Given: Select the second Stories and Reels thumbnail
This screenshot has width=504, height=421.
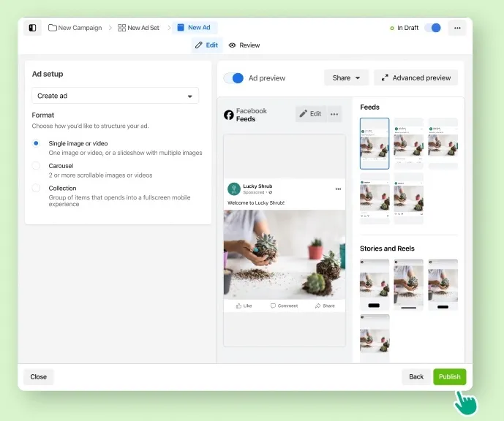Looking at the screenshot, I should pos(408,284).
